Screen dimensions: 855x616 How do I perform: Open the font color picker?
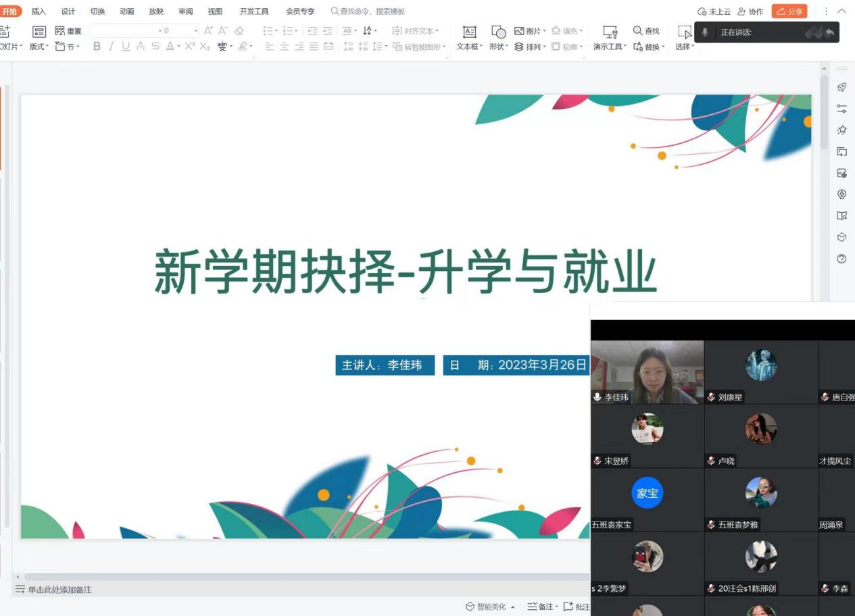tap(178, 46)
